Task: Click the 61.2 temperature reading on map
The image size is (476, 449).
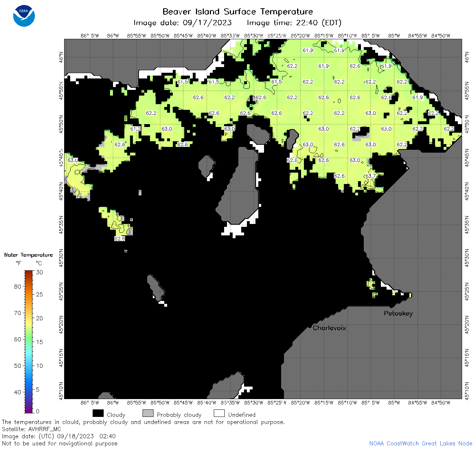Action: coord(135,129)
